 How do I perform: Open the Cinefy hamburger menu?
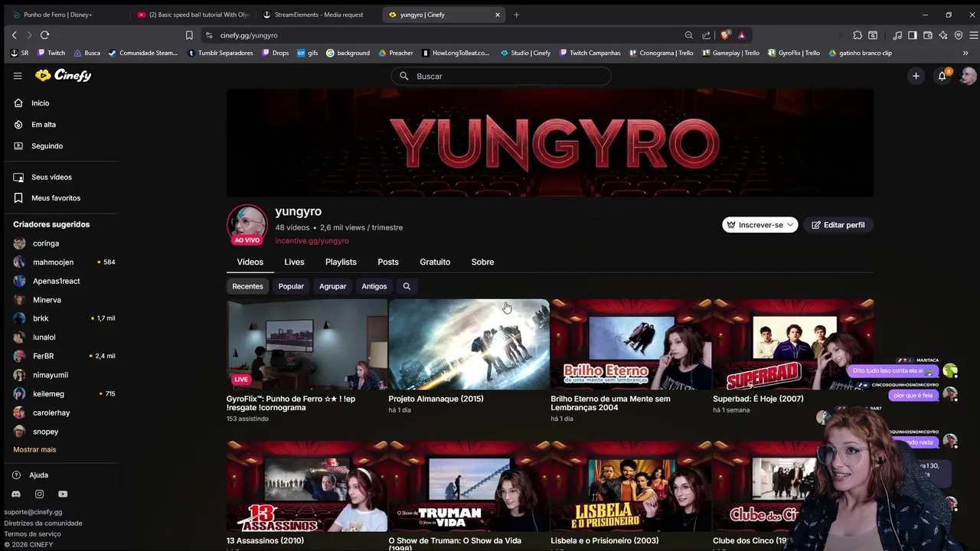click(x=18, y=76)
